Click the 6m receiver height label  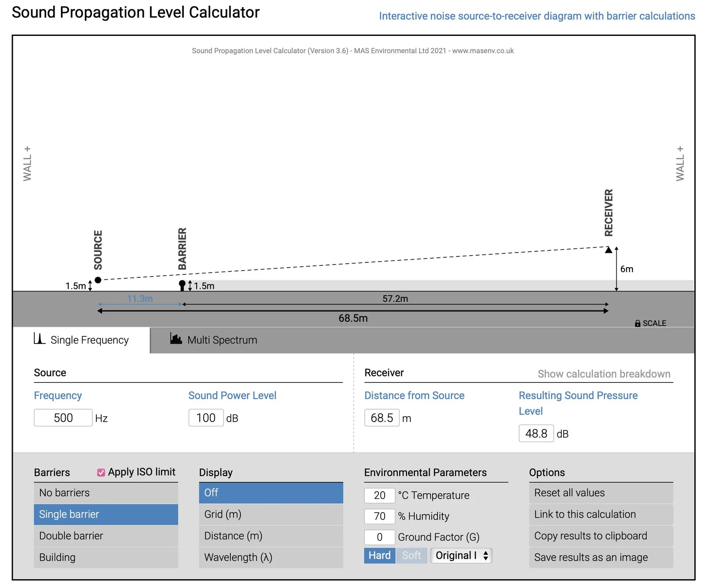pos(627,269)
